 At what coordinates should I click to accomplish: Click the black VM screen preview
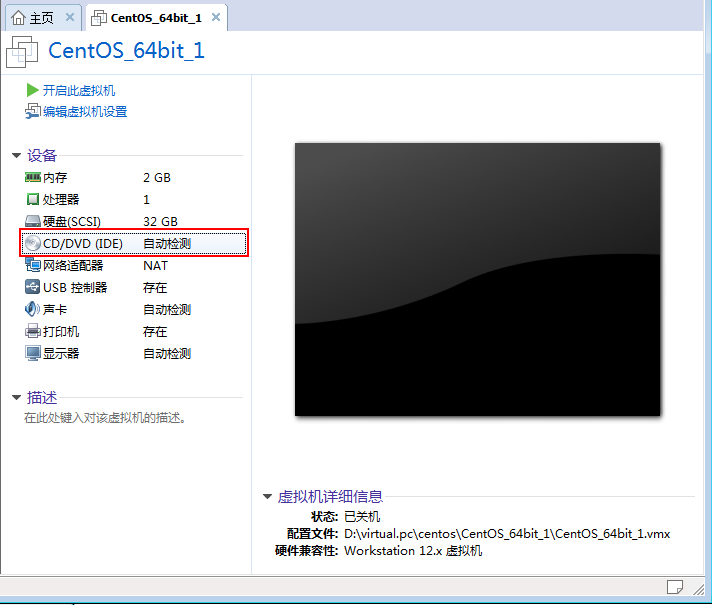coord(477,279)
